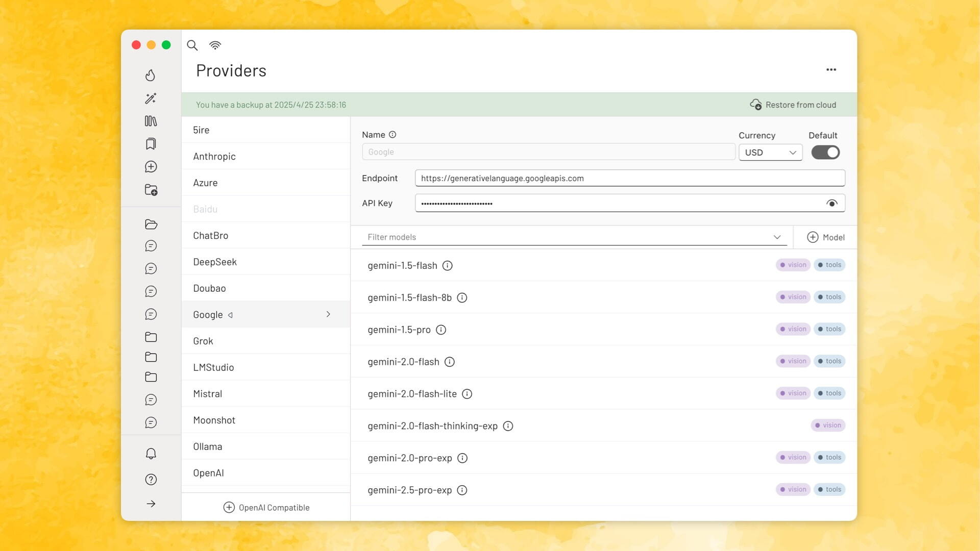
Task: Click the vision tag on gemini-1.5-flash
Action: (x=793, y=265)
